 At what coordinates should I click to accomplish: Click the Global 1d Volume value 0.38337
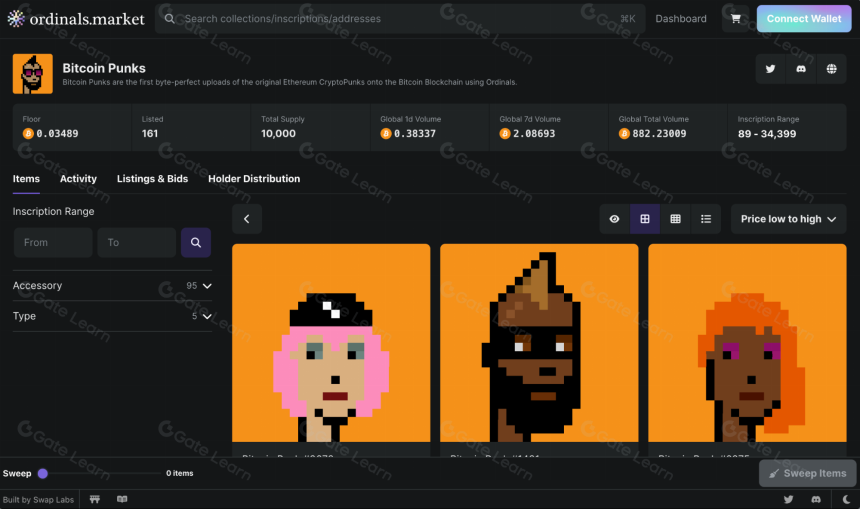(x=415, y=133)
